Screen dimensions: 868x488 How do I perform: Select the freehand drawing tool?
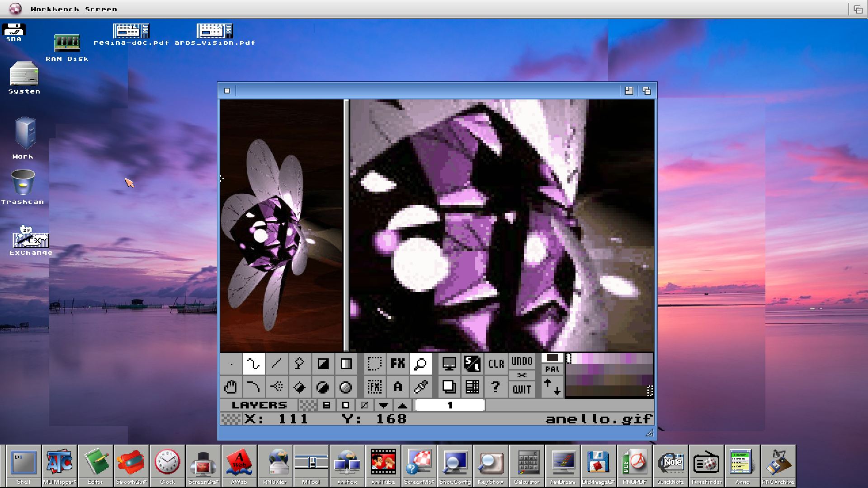click(x=253, y=363)
